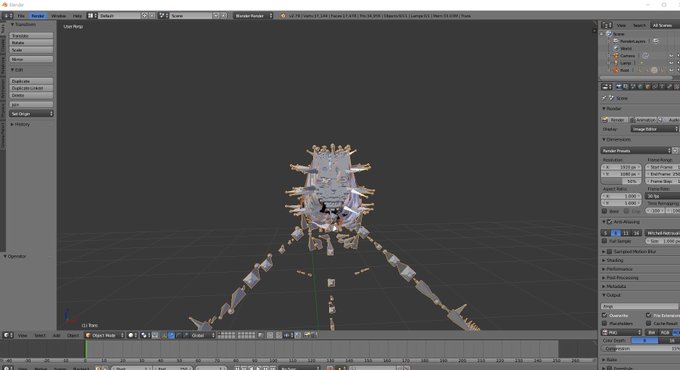Open the screen layout browse icon
The image size is (680, 370).
91,16
